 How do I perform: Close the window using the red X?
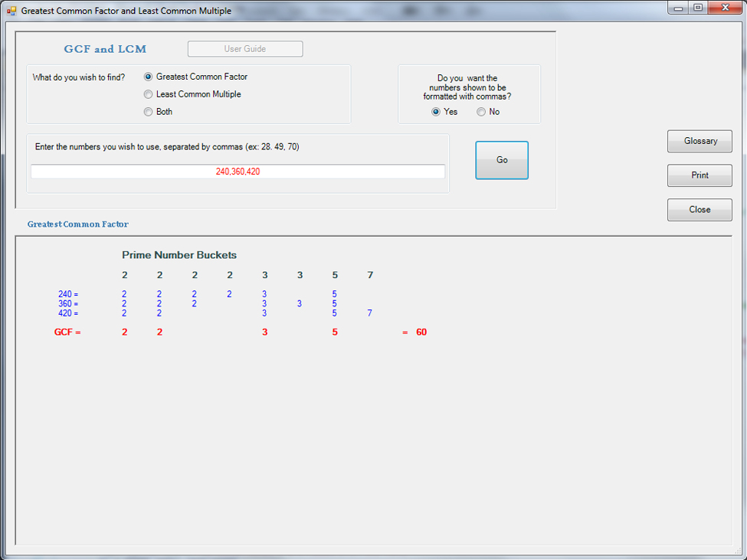pos(723,8)
